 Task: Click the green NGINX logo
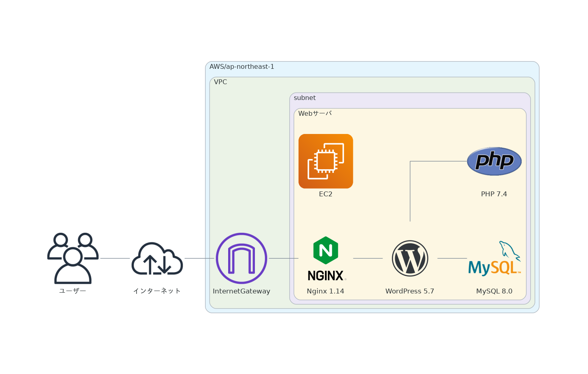(x=326, y=258)
